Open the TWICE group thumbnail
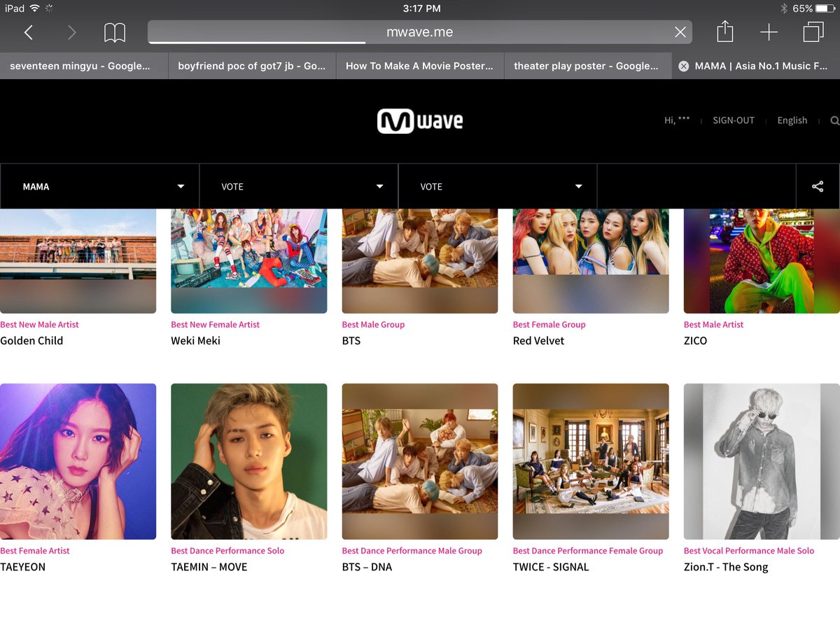Image resolution: width=840 pixels, height=630 pixels. click(591, 461)
